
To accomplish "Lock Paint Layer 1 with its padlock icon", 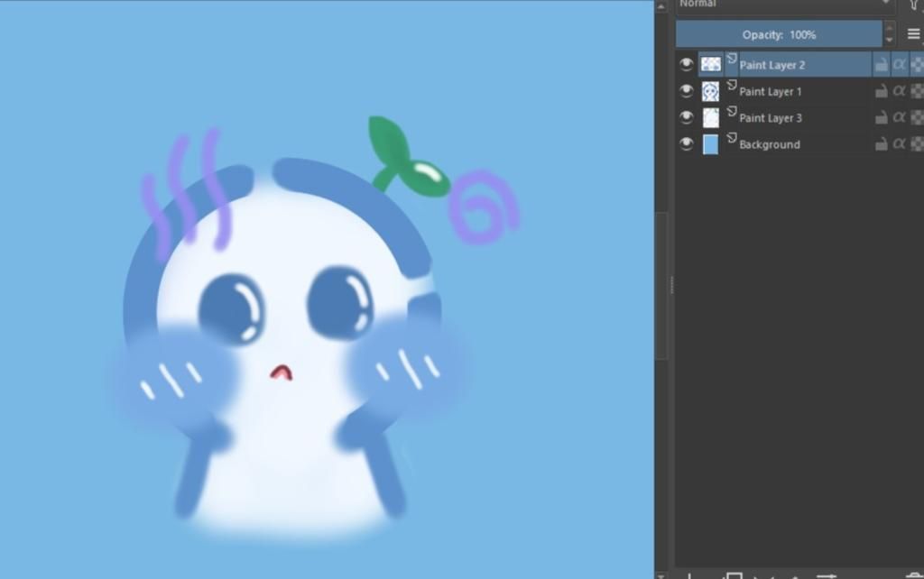I will pyautogui.click(x=881, y=91).
